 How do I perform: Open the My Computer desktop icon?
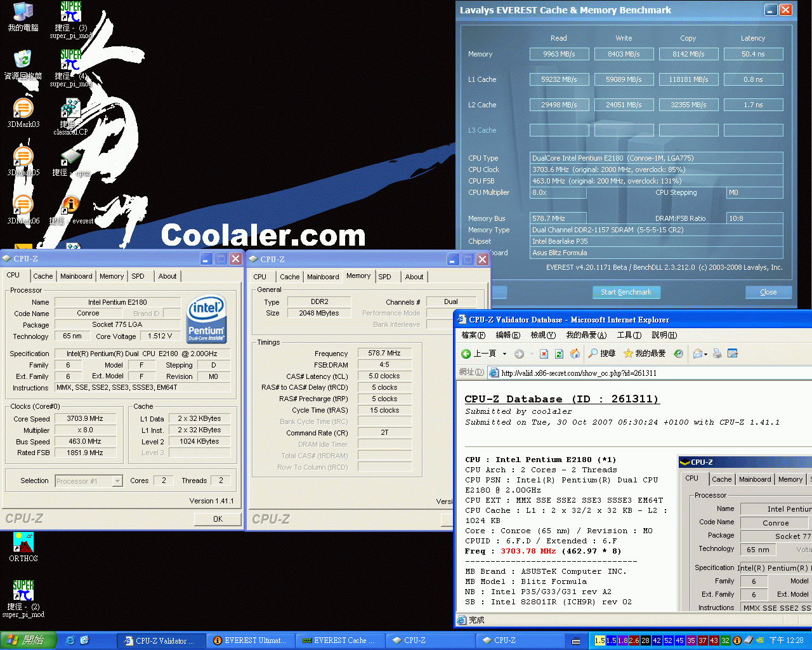click(23, 17)
